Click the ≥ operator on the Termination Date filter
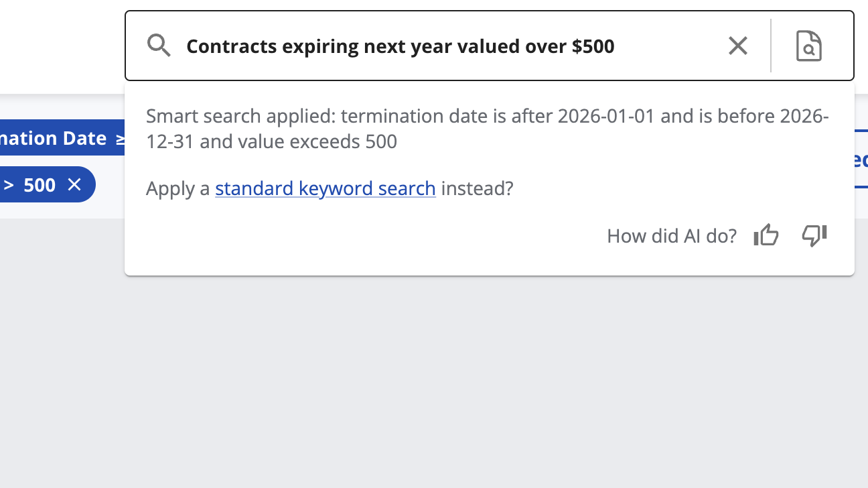 click(x=119, y=138)
